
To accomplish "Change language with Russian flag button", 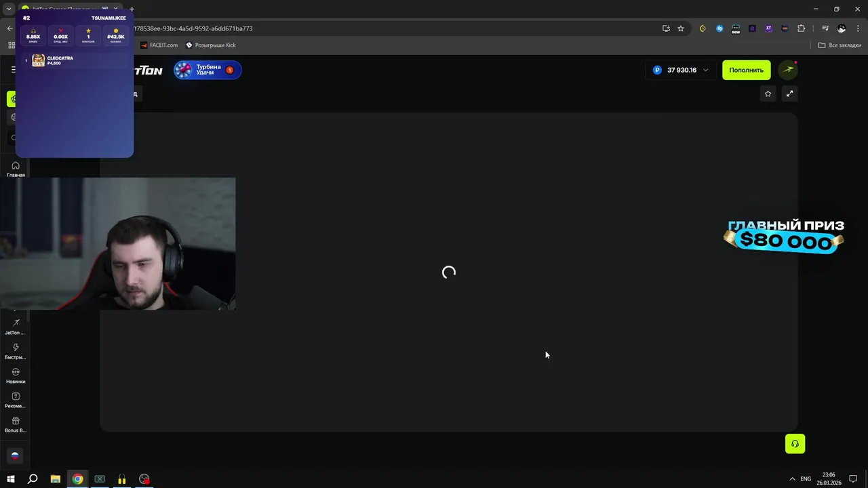I will click(x=15, y=455).
